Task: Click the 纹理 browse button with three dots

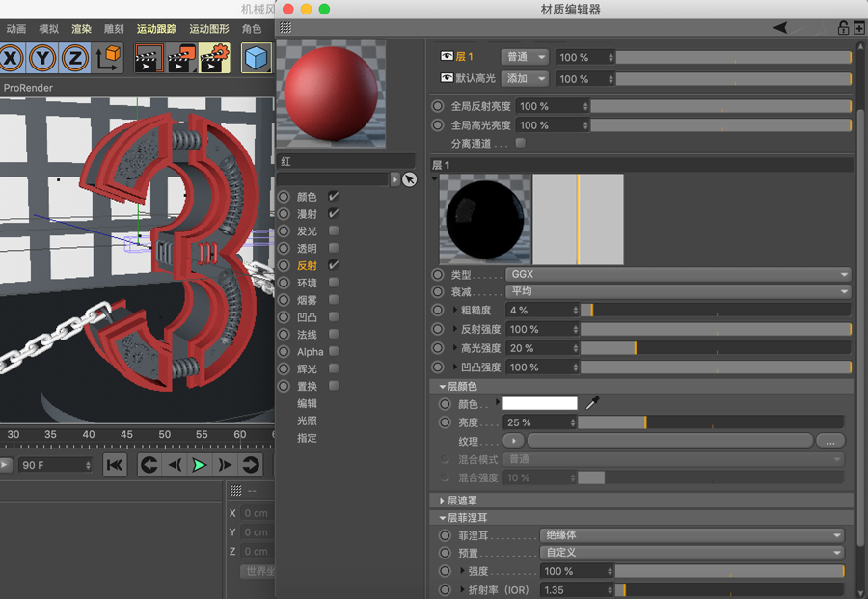Action: pyautogui.click(x=828, y=440)
